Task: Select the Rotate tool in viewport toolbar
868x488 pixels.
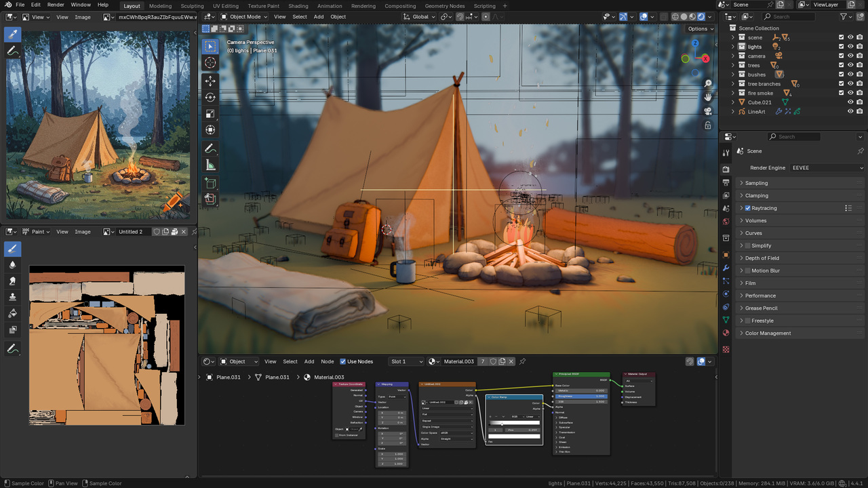Action: [210, 98]
